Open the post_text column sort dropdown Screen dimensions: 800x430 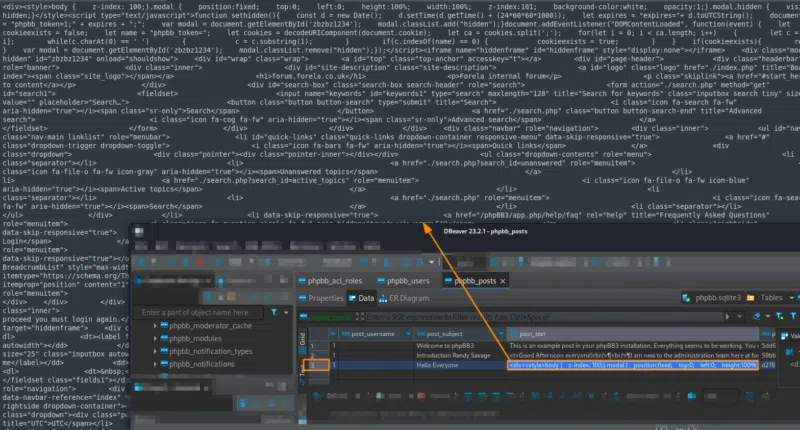(x=754, y=334)
